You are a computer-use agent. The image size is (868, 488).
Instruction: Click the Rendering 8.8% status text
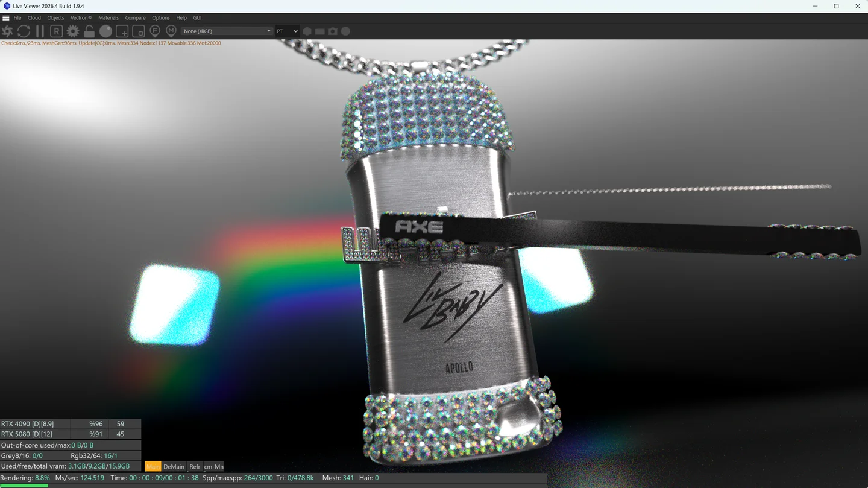point(25,478)
